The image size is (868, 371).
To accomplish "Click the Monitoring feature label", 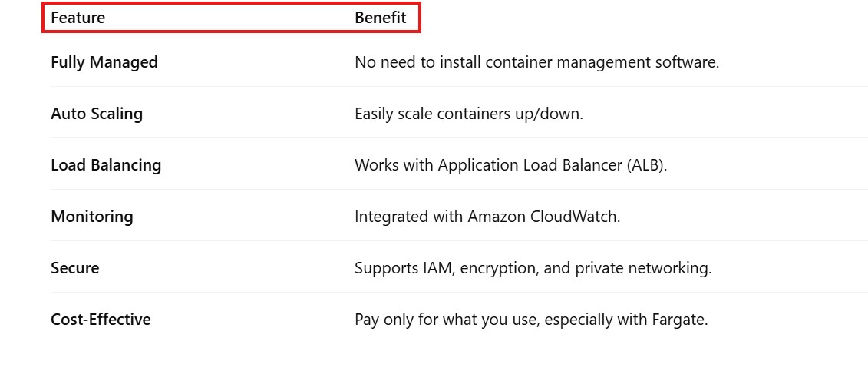I will tap(92, 217).
